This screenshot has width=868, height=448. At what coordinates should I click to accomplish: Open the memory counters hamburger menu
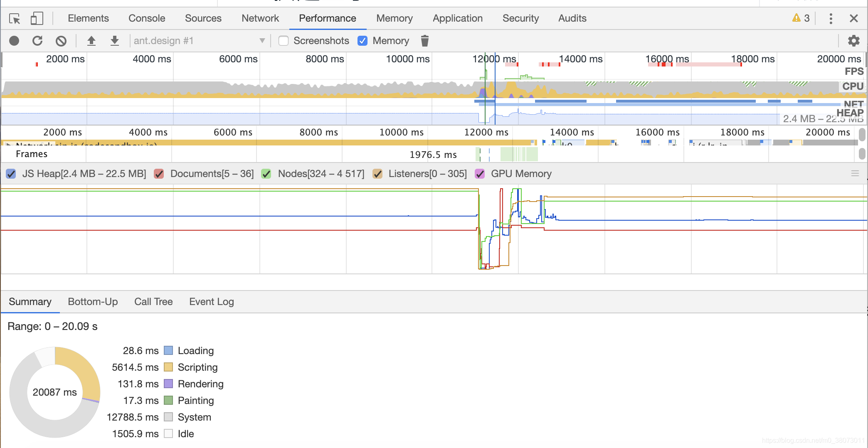tap(855, 173)
